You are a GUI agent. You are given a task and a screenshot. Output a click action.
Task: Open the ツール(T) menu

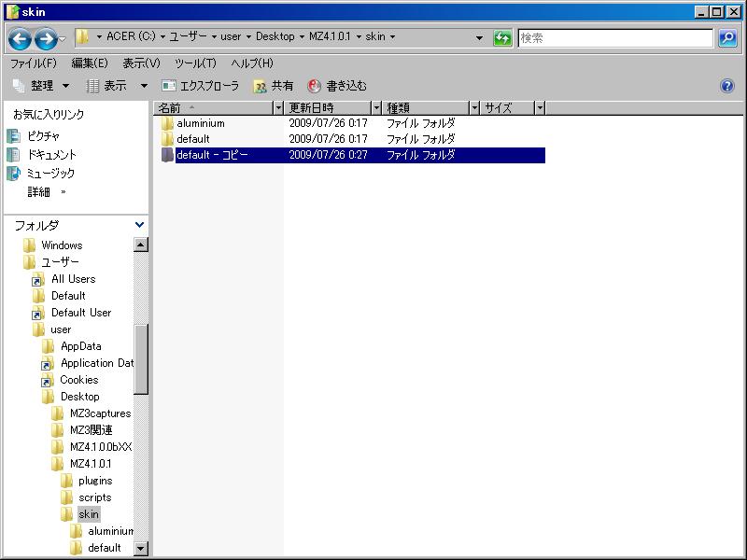tap(195, 63)
